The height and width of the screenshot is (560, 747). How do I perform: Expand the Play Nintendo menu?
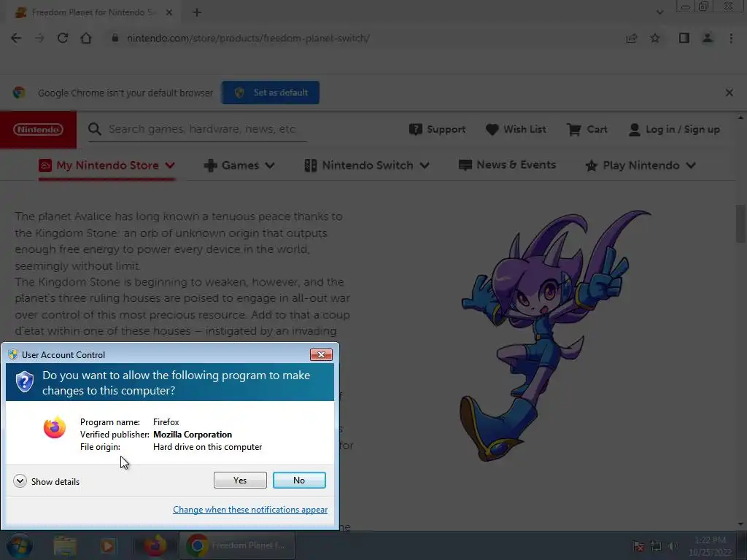point(640,166)
